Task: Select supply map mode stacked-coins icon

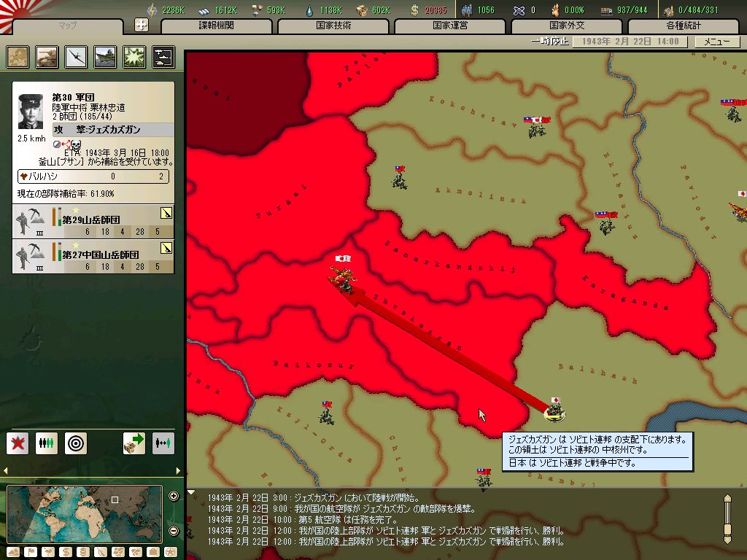Action: coord(83,552)
